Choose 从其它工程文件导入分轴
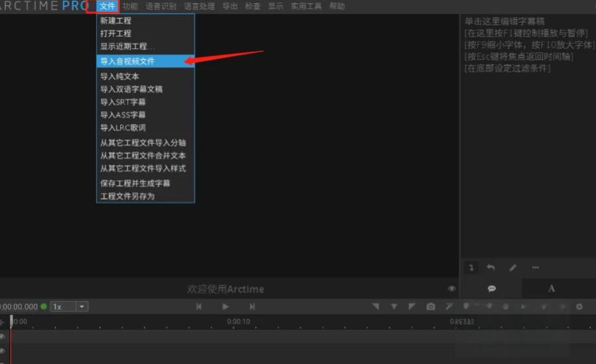This screenshot has height=364, width=596. (146, 143)
